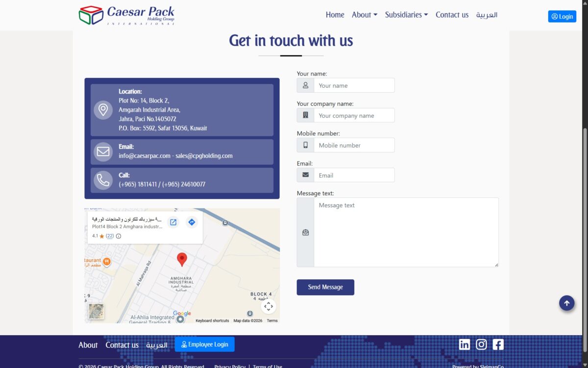This screenshot has width=588, height=368.
Task: Switch to Arabic language in footer
Action: point(157,345)
